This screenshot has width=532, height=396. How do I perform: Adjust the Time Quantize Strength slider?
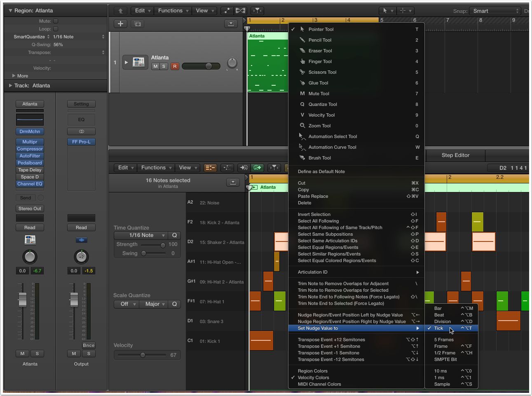tap(153, 245)
